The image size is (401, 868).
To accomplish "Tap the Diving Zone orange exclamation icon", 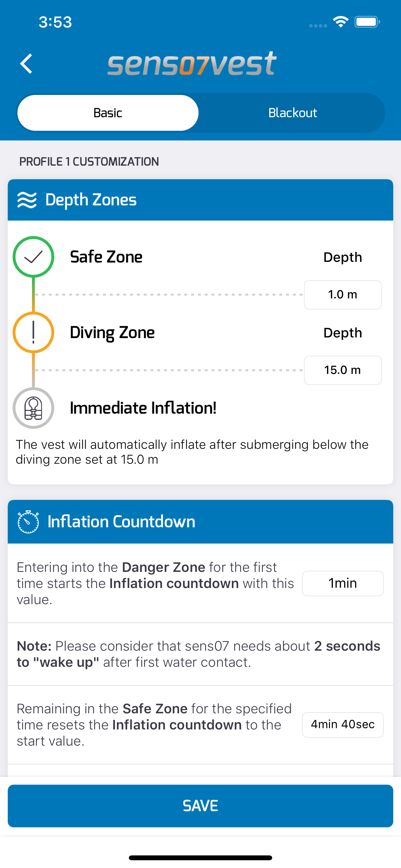I will pos(33,332).
